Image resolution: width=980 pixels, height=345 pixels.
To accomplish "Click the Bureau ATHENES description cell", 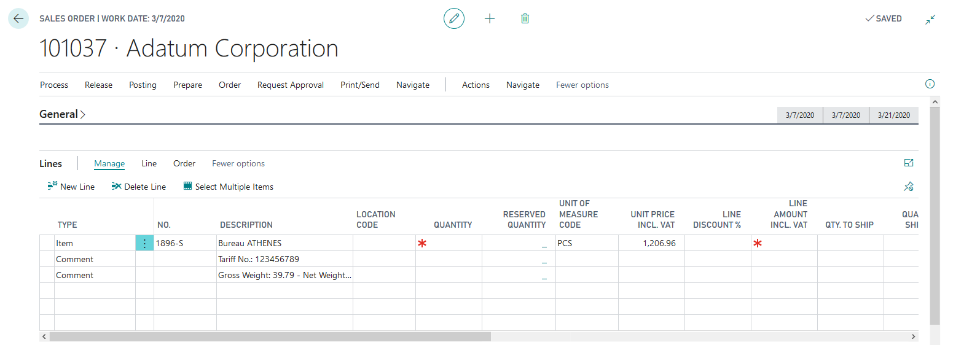I will tap(284, 243).
